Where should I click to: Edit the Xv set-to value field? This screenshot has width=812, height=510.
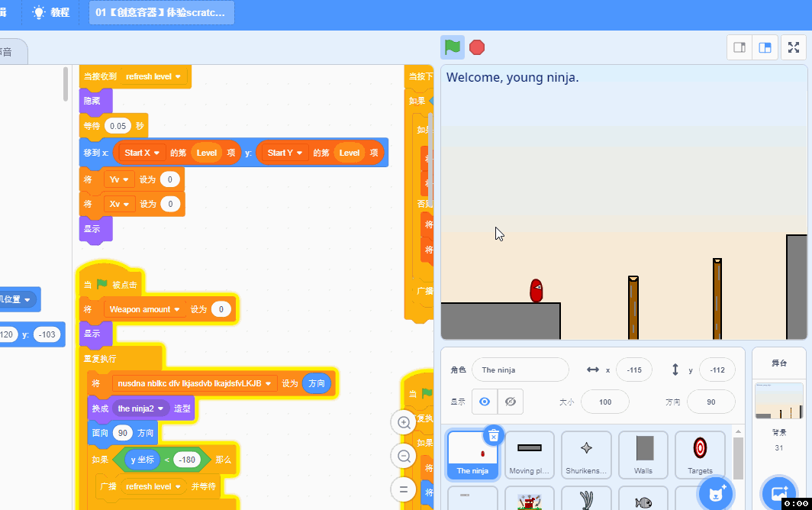(170, 204)
